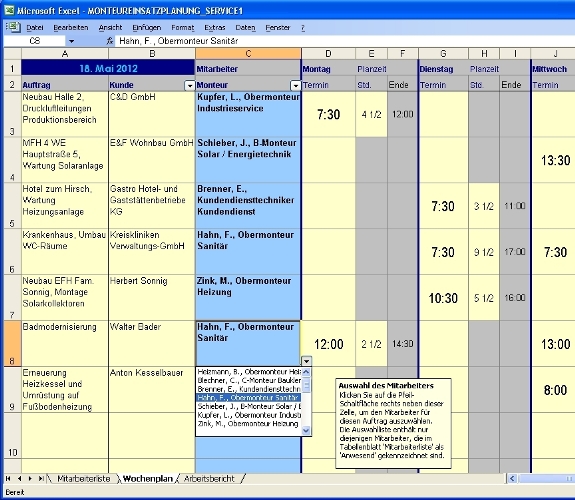Click the next sheet navigation arrow
This screenshot has width=575, height=500.
click(30, 479)
